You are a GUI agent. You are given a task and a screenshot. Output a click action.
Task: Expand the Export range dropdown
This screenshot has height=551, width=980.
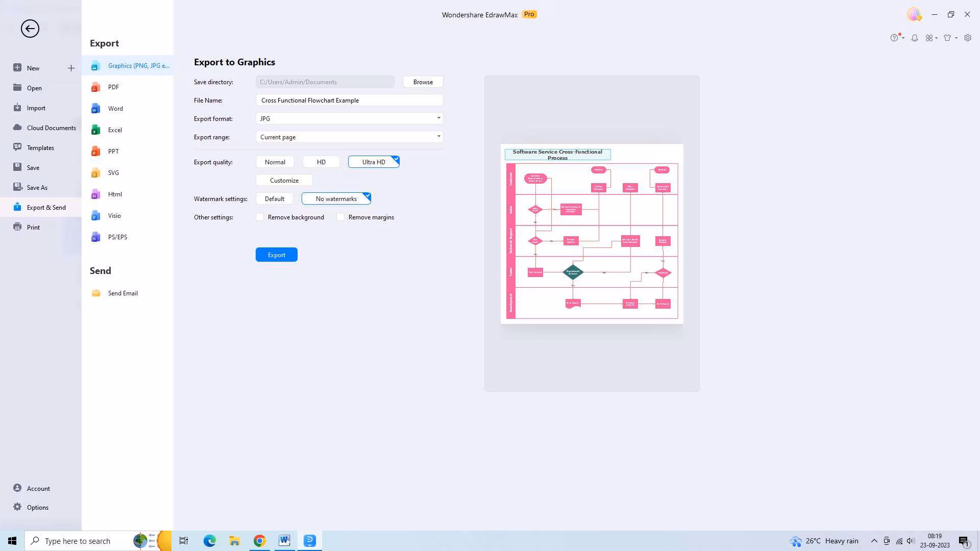coord(349,137)
